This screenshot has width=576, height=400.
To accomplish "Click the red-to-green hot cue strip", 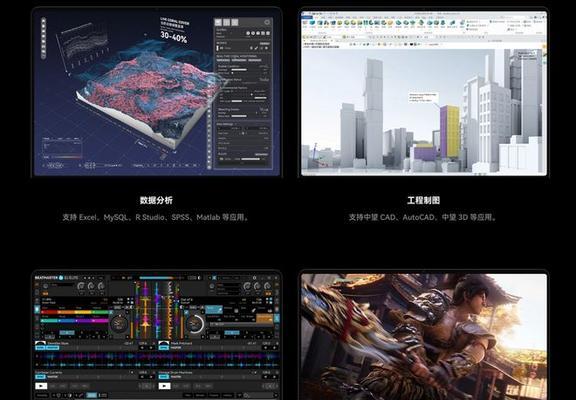I will point(75,312).
